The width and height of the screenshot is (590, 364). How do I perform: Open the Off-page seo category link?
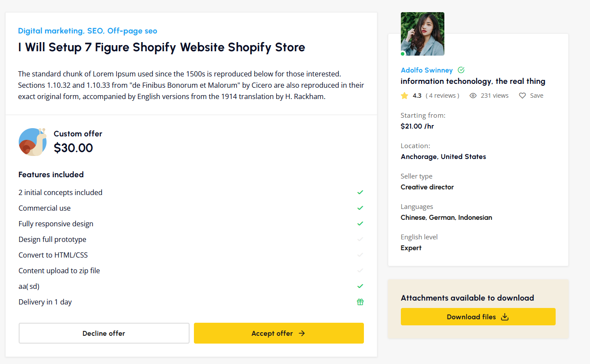132,31
